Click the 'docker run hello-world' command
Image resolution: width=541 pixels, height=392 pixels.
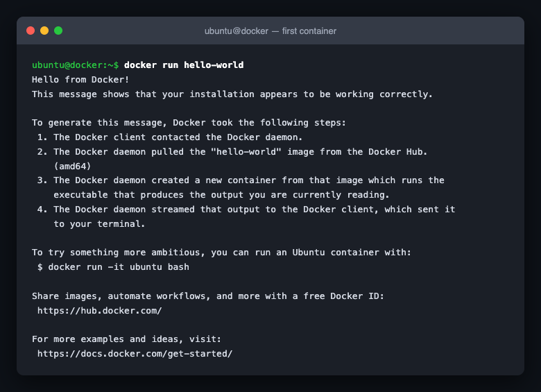(x=184, y=65)
